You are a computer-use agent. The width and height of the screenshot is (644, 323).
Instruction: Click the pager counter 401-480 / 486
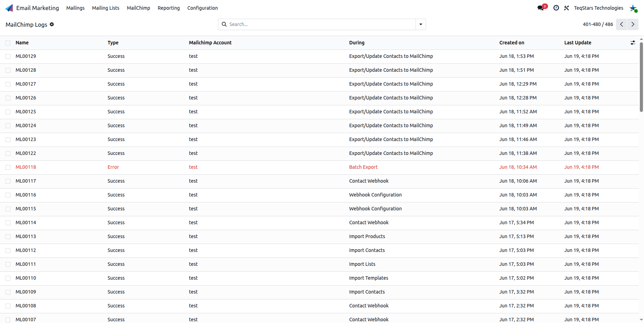[x=598, y=24]
